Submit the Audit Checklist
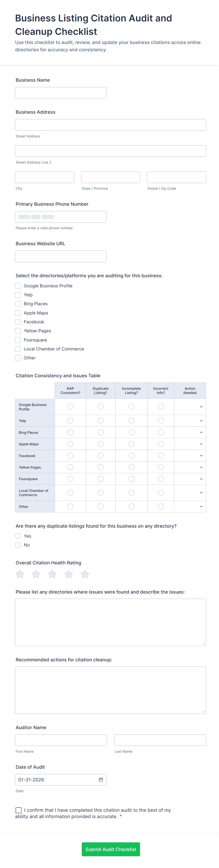Screen dimensions: 219x868 (110, 849)
